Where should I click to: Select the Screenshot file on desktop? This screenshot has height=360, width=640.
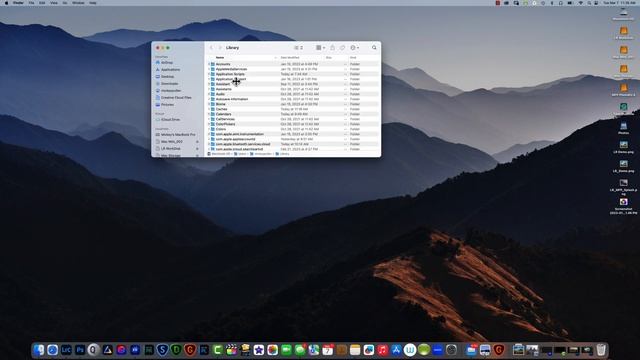623,205
